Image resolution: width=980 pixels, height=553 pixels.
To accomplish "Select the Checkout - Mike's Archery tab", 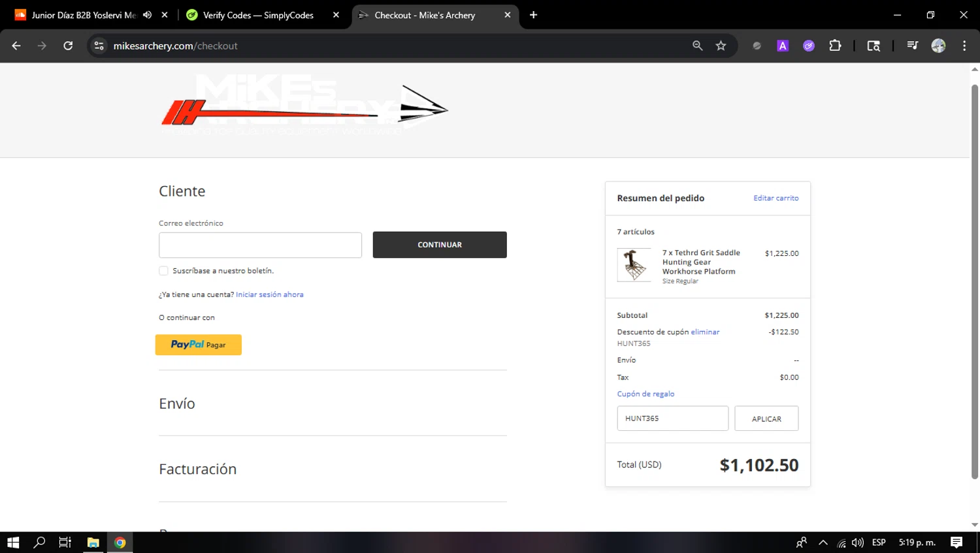I will click(x=425, y=15).
